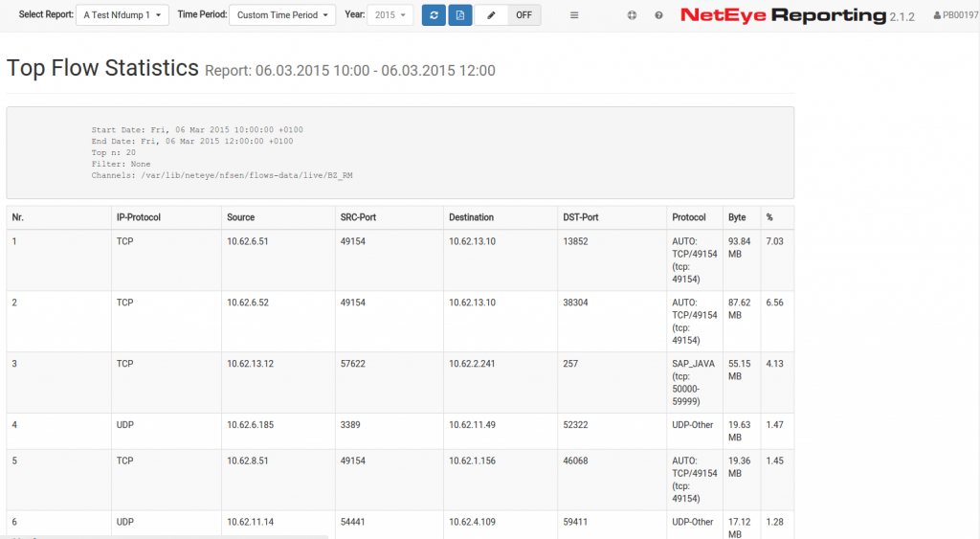Open the Year 2015 dropdown
Image resolution: width=980 pixels, height=539 pixels.
(x=390, y=15)
